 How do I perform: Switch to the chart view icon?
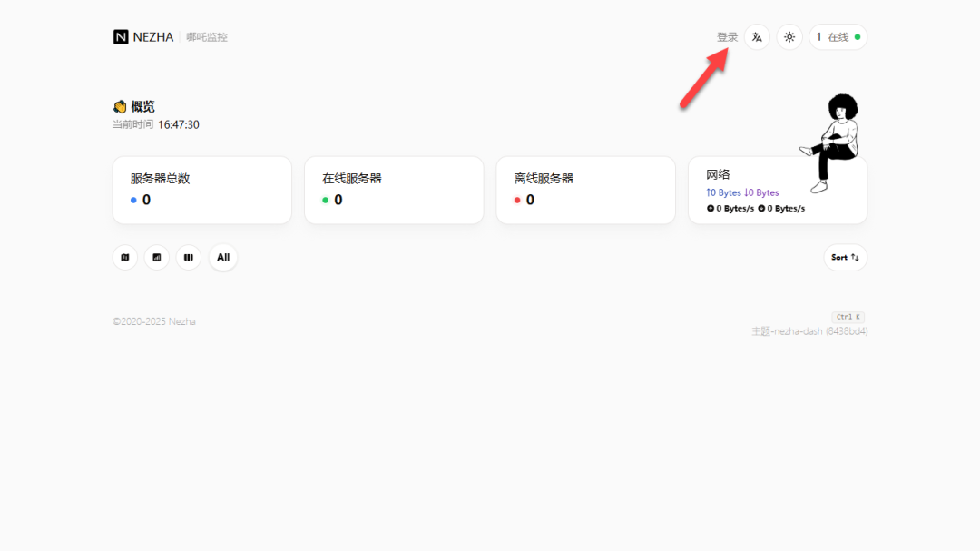point(157,257)
